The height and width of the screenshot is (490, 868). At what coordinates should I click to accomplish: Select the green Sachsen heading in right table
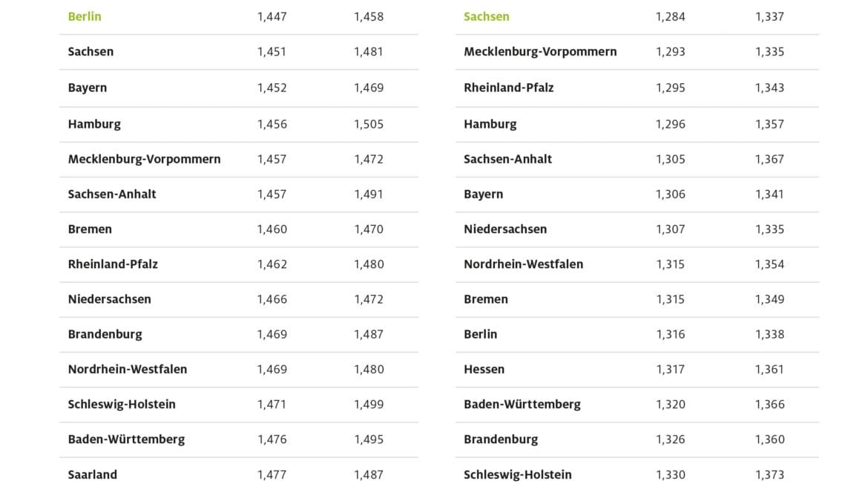[x=487, y=16]
